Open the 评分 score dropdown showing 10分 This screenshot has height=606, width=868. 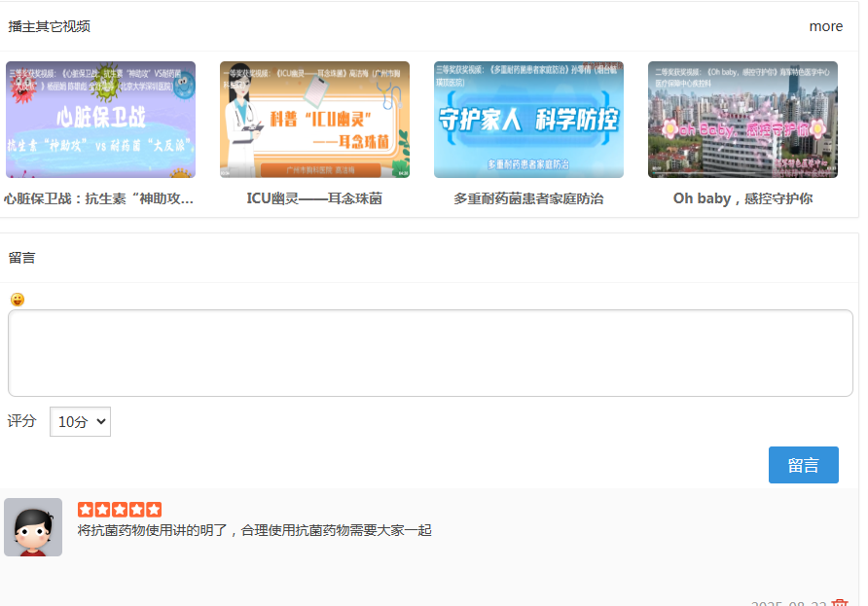point(80,421)
